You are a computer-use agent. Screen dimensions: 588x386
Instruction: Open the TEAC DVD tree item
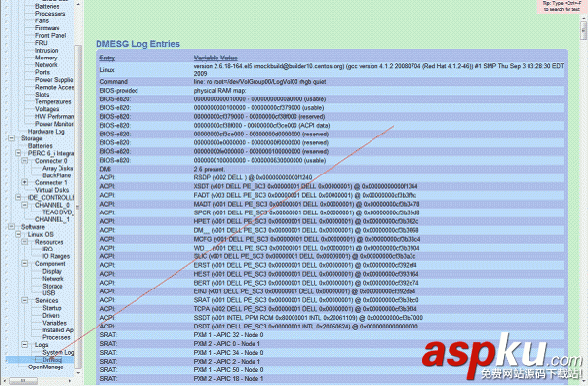(x=58, y=212)
